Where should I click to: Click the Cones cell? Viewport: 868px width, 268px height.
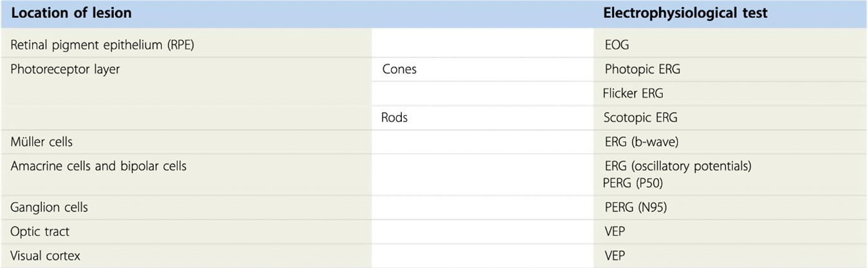tap(399, 69)
